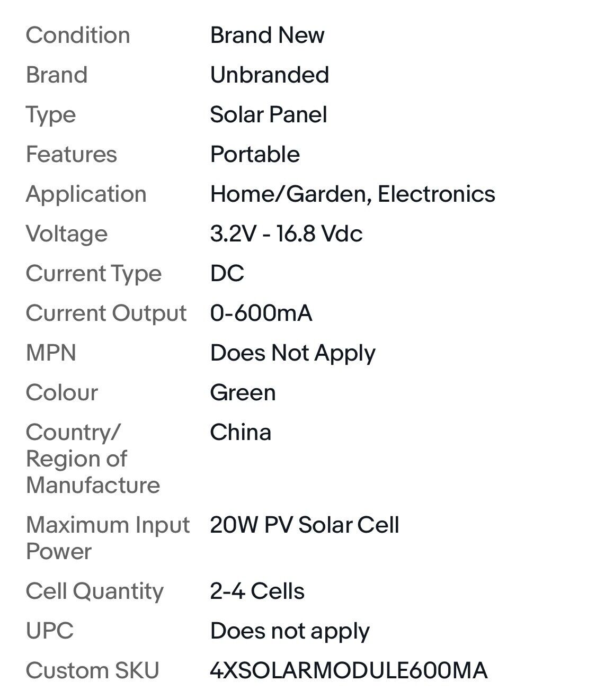Click the "Solar Panel" type value

click(268, 115)
